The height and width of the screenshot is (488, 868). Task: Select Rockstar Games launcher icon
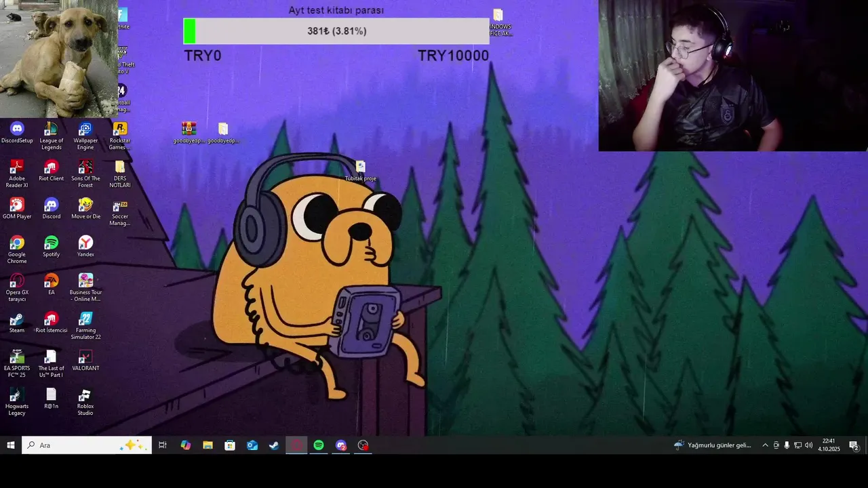[x=119, y=136]
